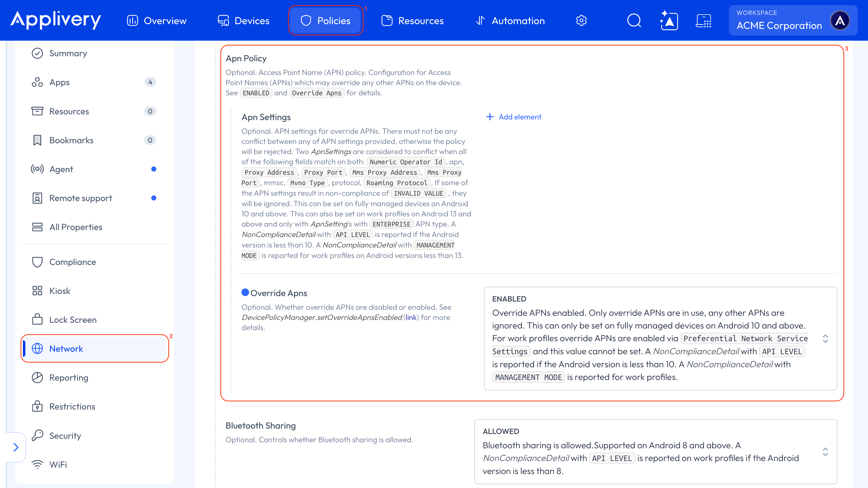Switch to the Devices tab
The height and width of the screenshot is (488, 868).
pos(243,21)
